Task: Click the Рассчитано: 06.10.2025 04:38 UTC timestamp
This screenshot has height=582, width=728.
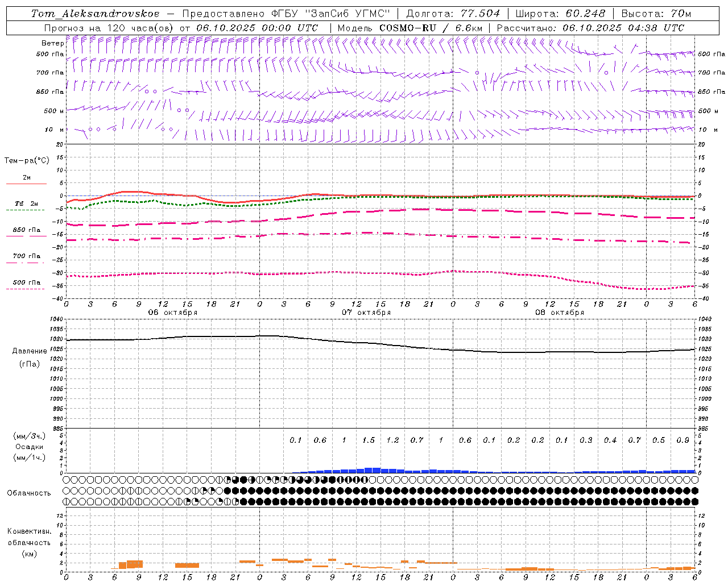Action: [590, 28]
